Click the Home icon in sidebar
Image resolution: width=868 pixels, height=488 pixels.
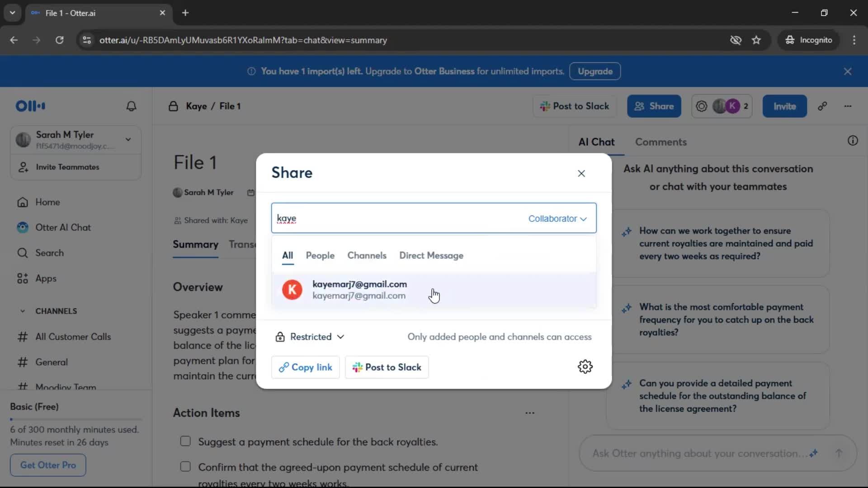tap(23, 202)
